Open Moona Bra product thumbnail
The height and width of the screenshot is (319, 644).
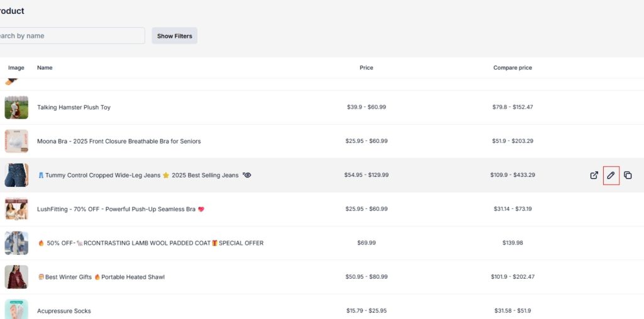[16, 142]
